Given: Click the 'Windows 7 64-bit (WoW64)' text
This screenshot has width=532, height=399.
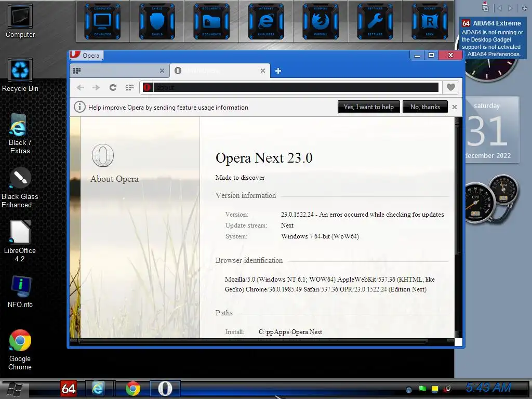Looking at the screenshot, I should [320, 236].
